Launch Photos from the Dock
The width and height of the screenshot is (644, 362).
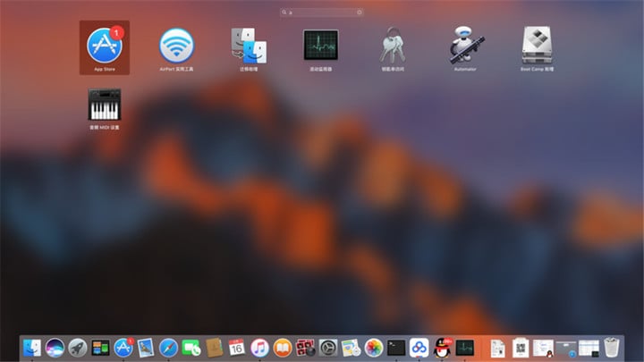pos(373,348)
